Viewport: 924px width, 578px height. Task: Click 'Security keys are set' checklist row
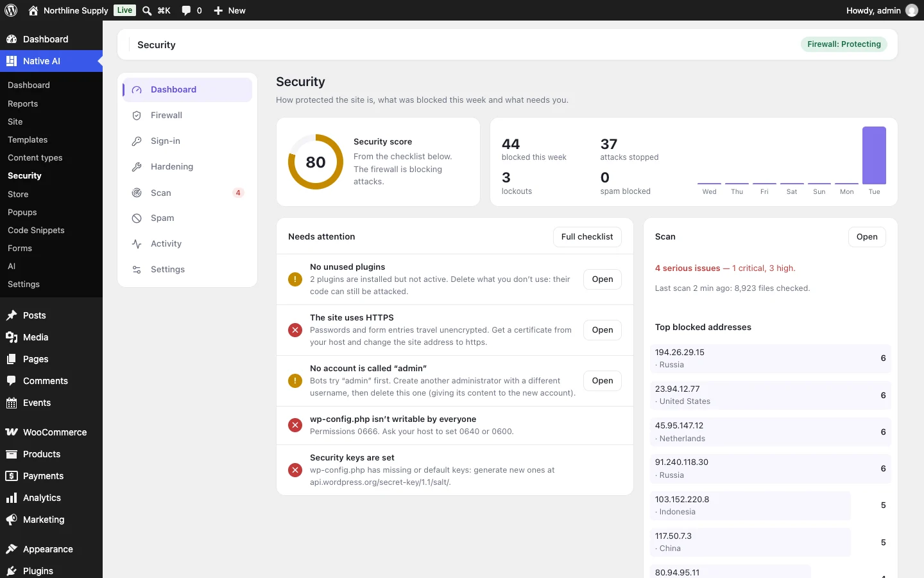coord(455,470)
